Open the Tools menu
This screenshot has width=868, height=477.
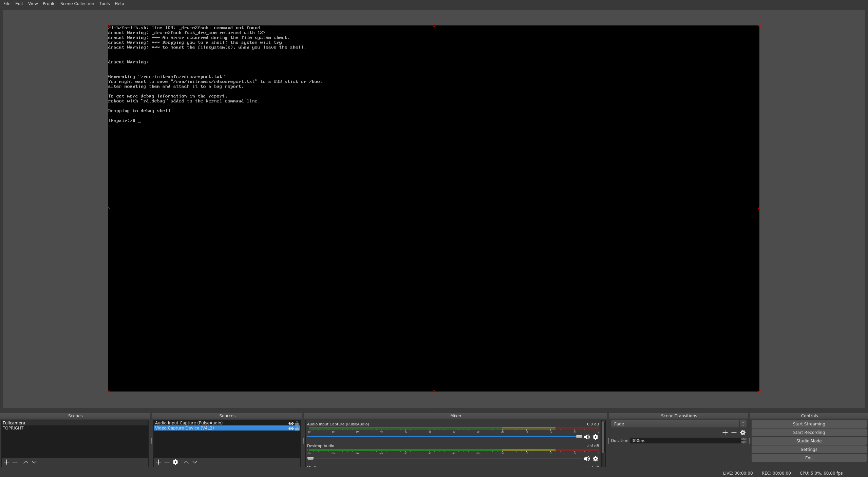pos(104,3)
